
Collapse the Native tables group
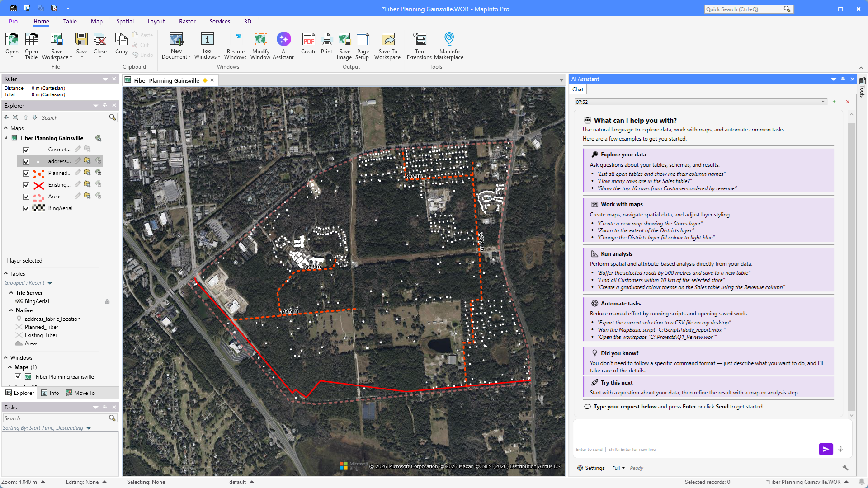click(x=11, y=310)
